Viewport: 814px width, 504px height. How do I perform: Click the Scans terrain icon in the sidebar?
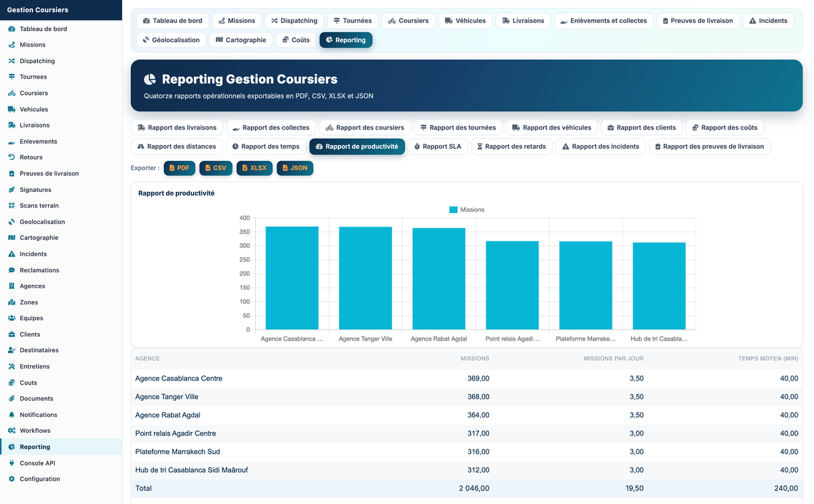click(12, 206)
